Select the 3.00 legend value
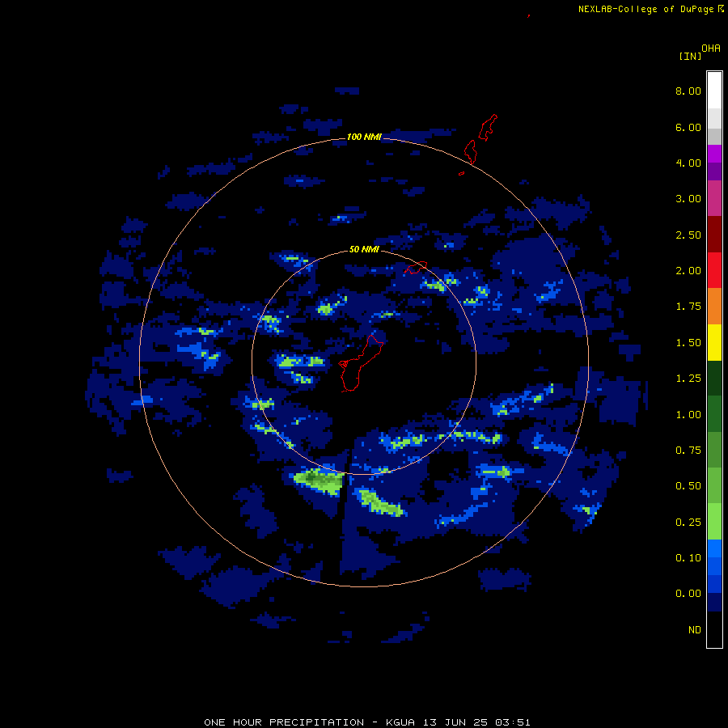The height and width of the screenshot is (728, 728). tap(688, 199)
